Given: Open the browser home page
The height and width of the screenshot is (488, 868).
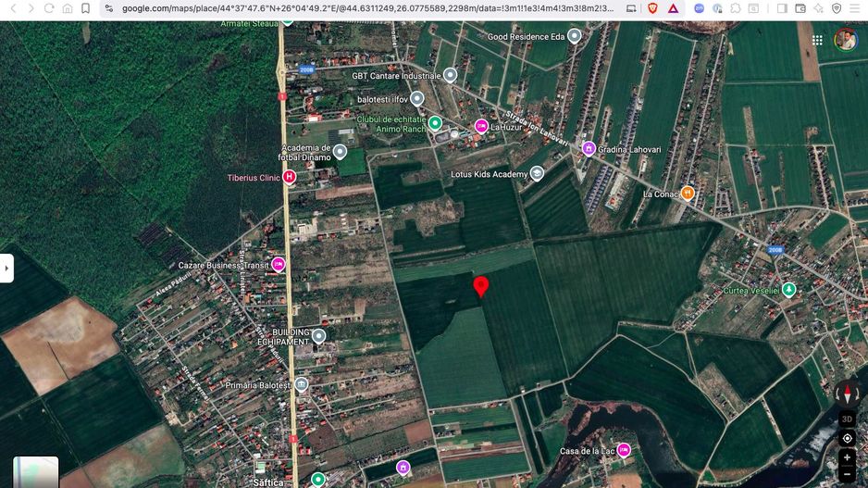Looking at the screenshot, I should [67, 8].
